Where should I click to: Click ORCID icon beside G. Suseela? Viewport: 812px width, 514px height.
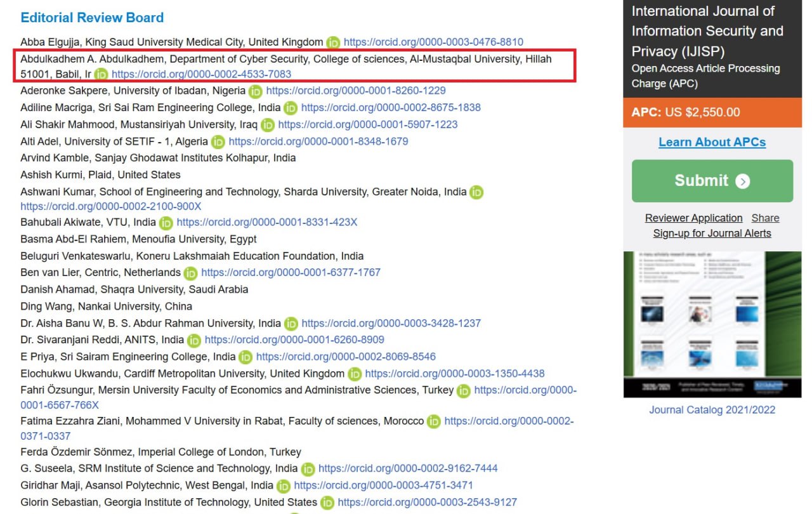pos(308,469)
